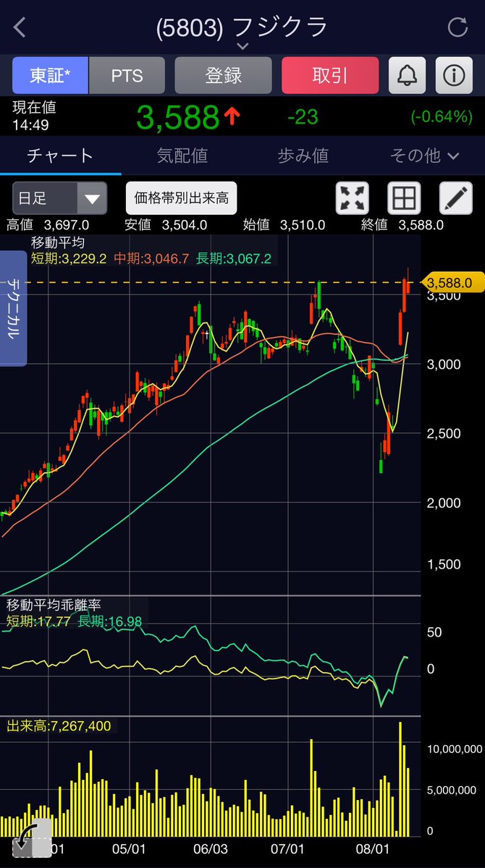Tap the (5803) フジクラ title

(x=242, y=27)
